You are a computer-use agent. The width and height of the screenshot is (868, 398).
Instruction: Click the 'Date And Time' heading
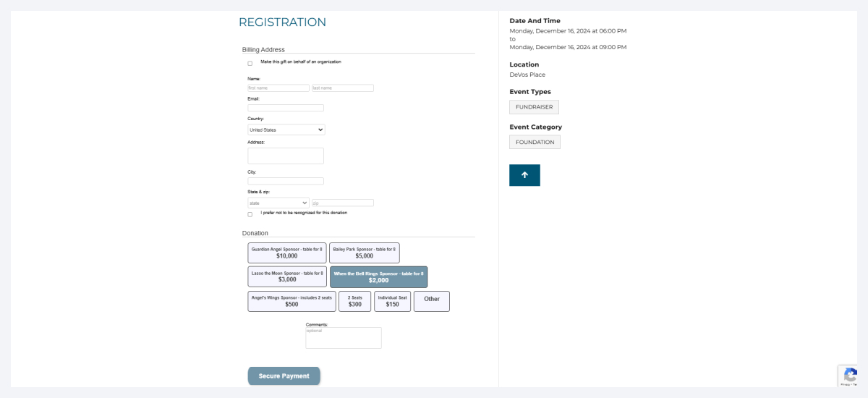click(535, 21)
